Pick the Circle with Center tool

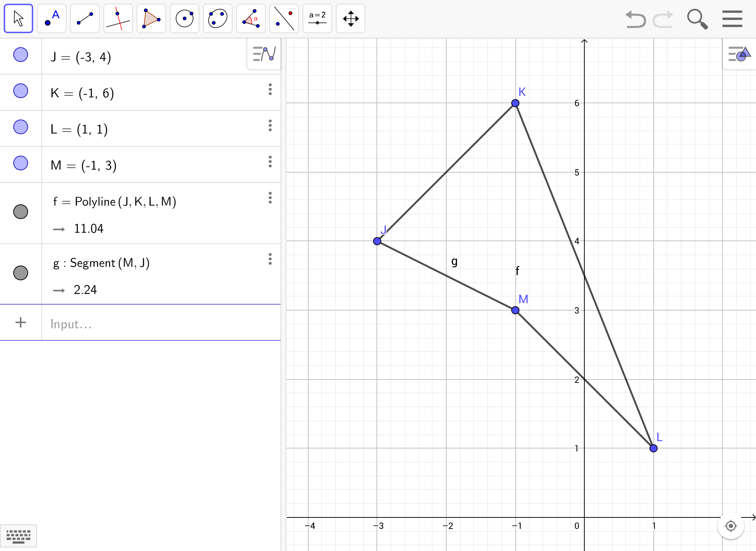(x=185, y=19)
